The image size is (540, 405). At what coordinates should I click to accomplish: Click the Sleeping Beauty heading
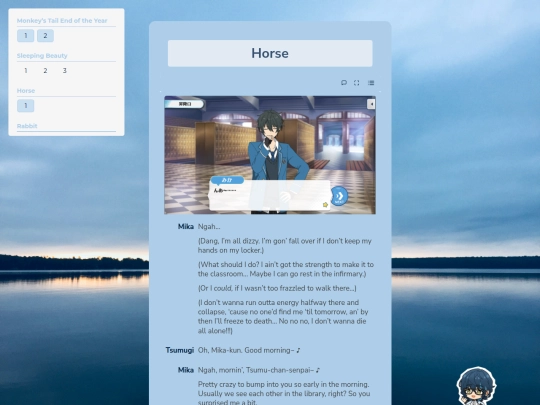[x=42, y=56]
